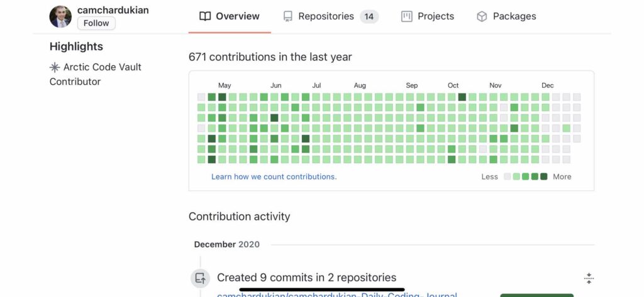The height and width of the screenshot is (297, 644).
Task: Click the lightest legend swatch beside Less
Action: pyautogui.click(x=508, y=176)
